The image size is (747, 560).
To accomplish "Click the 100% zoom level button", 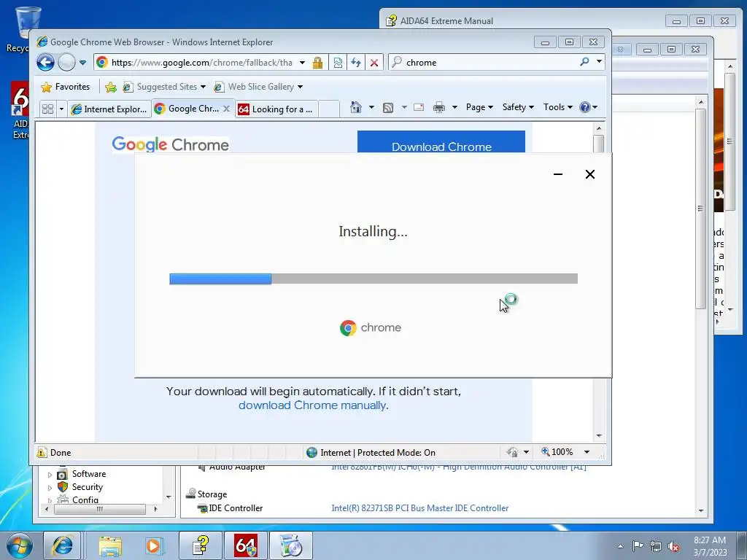I will [557, 452].
